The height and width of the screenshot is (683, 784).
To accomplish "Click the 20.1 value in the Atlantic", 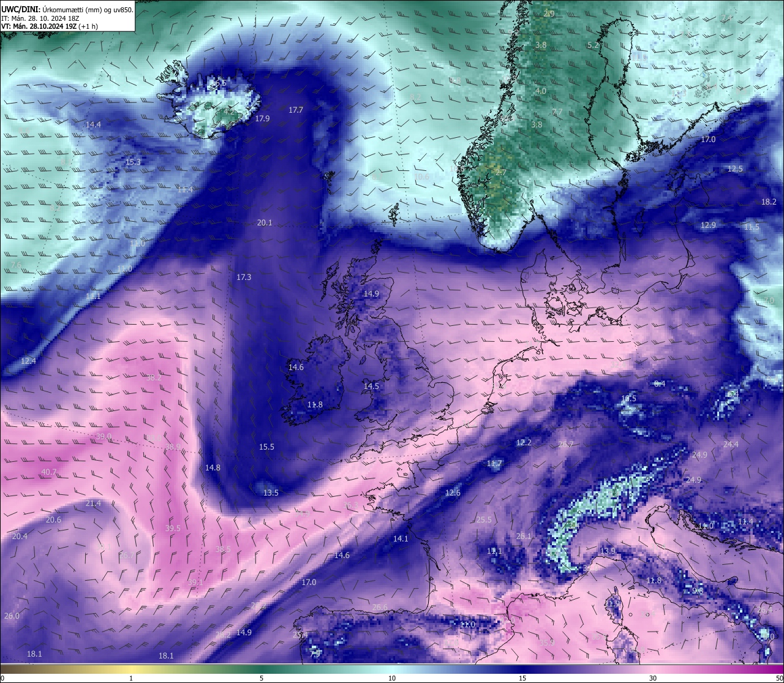I will click(265, 223).
